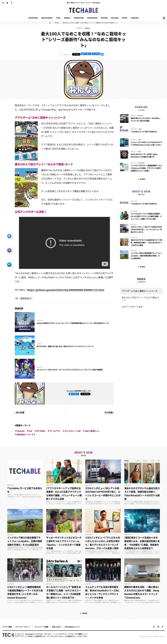Open the SOCIALMEDIA menu item
167x644 pixels.
pos(47,18)
